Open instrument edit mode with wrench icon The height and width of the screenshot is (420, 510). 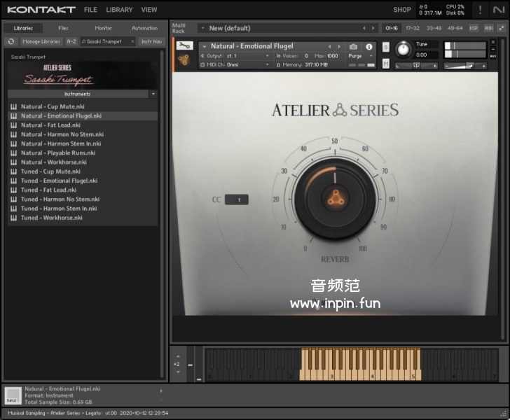tap(184, 45)
